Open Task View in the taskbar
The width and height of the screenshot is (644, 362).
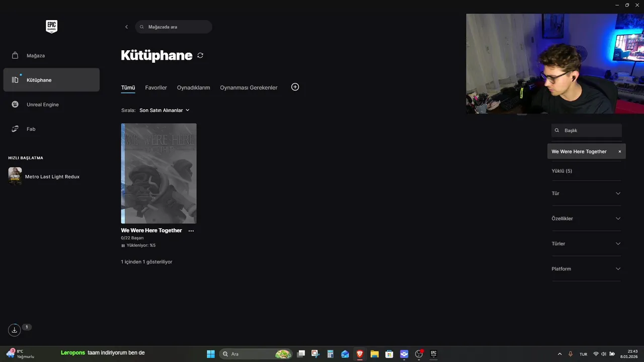[301, 354]
